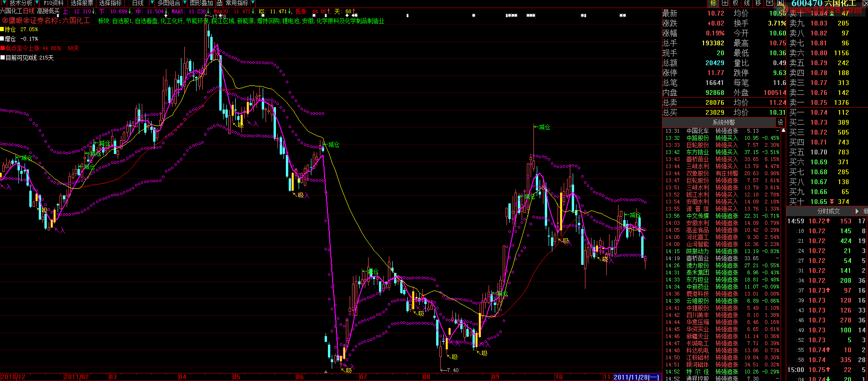Click 选择股票 in the toolbar
Image resolution: width=868 pixels, height=381 pixels.
pyautogui.click(x=82, y=3)
